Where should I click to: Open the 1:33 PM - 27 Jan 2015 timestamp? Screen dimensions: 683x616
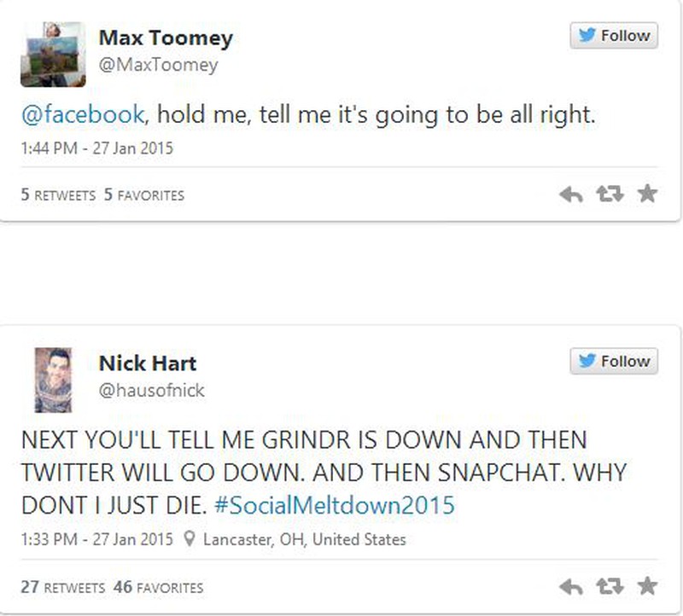pyautogui.click(x=96, y=539)
